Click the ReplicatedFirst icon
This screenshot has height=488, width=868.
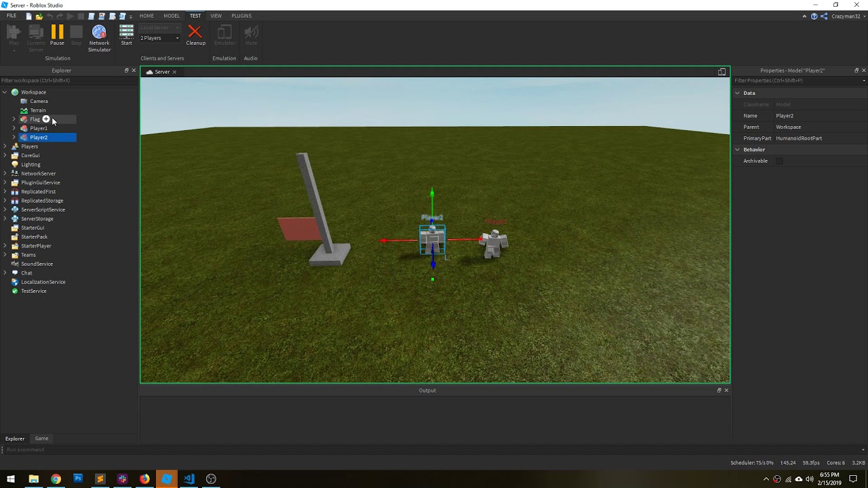tap(15, 192)
